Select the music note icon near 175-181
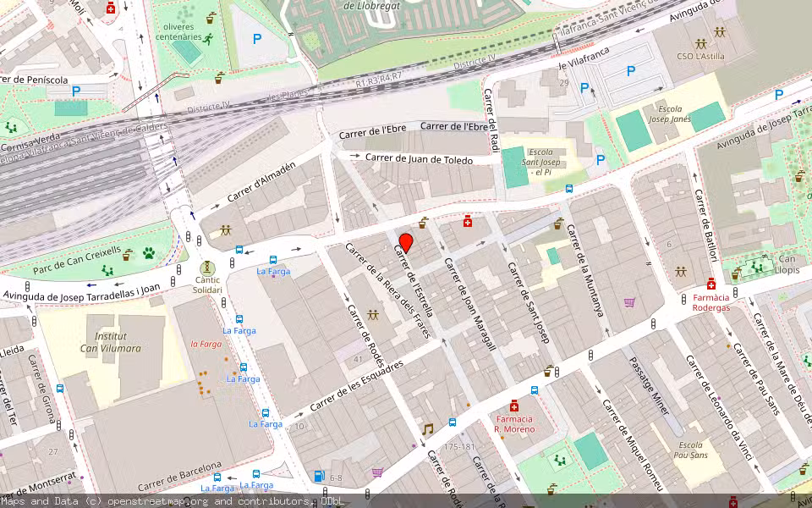Image resolution: width=812 pixels, height=508 pixels. 427,428
